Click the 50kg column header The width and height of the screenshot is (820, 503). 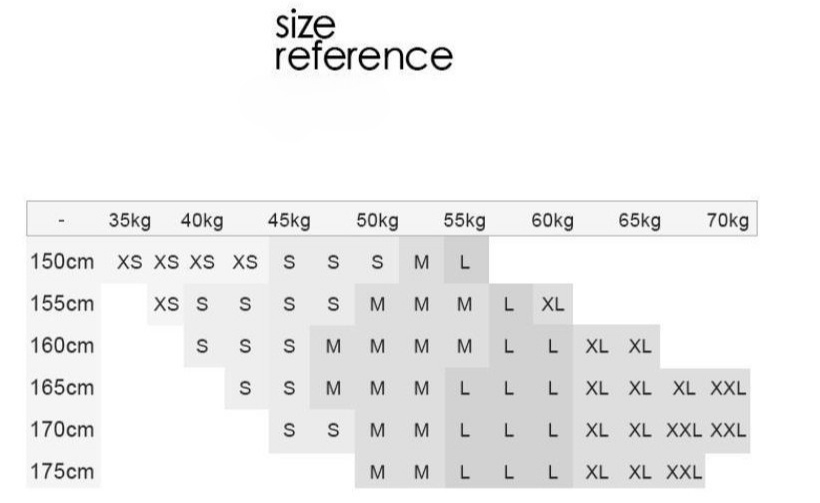tap(377, 220)
